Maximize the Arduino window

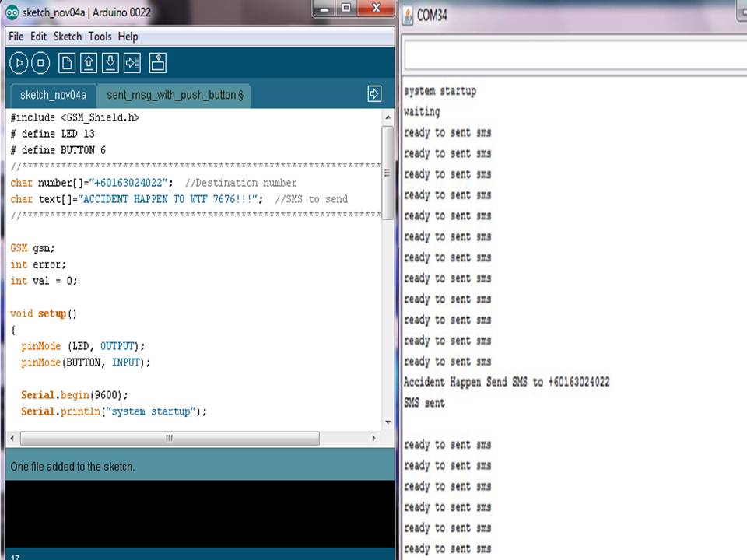[x=346, y=9]
